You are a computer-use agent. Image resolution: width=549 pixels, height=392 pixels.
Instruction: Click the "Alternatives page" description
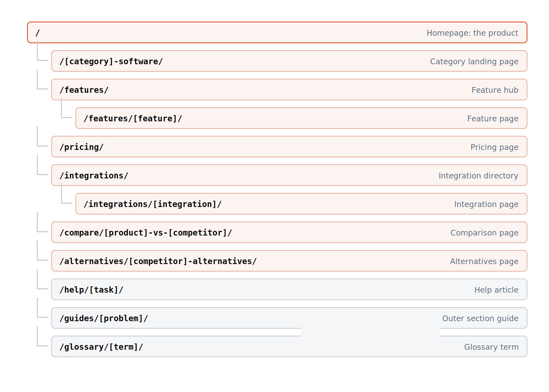(484, 261)
